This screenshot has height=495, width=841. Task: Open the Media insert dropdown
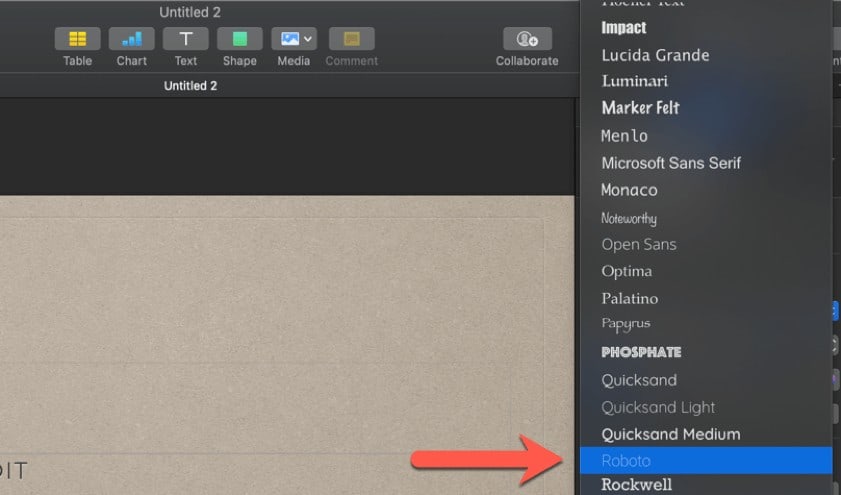[294, 39]
